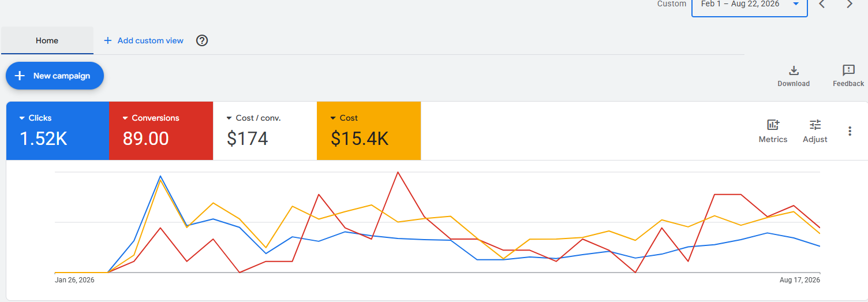Expand the Clicks metric dropdown arrow

point(22,118)
